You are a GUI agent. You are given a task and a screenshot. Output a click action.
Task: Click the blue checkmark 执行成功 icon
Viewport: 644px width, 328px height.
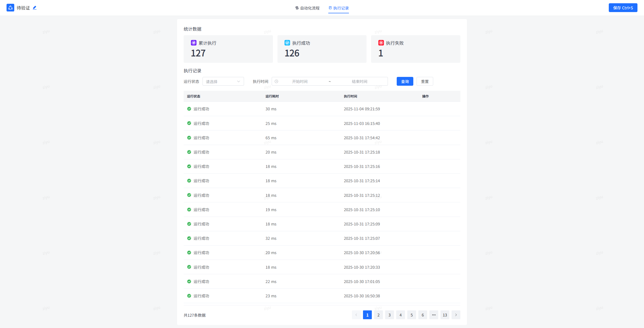pyautogui.click(x=287, y=43)
